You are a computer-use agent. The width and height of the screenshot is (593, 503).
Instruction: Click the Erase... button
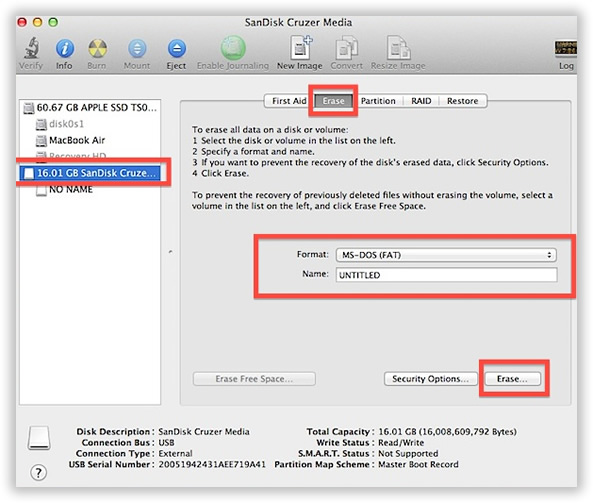tap(512, 379)
